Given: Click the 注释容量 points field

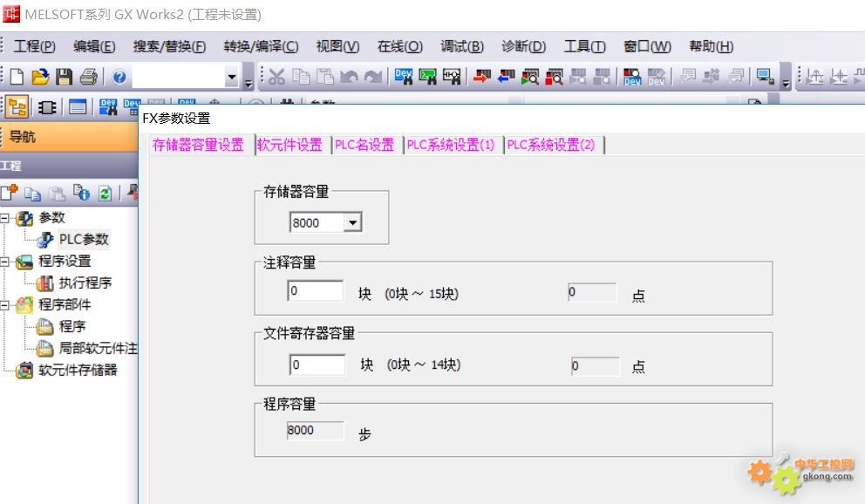Looking at the screenshot, I should (x=592, y=292).
